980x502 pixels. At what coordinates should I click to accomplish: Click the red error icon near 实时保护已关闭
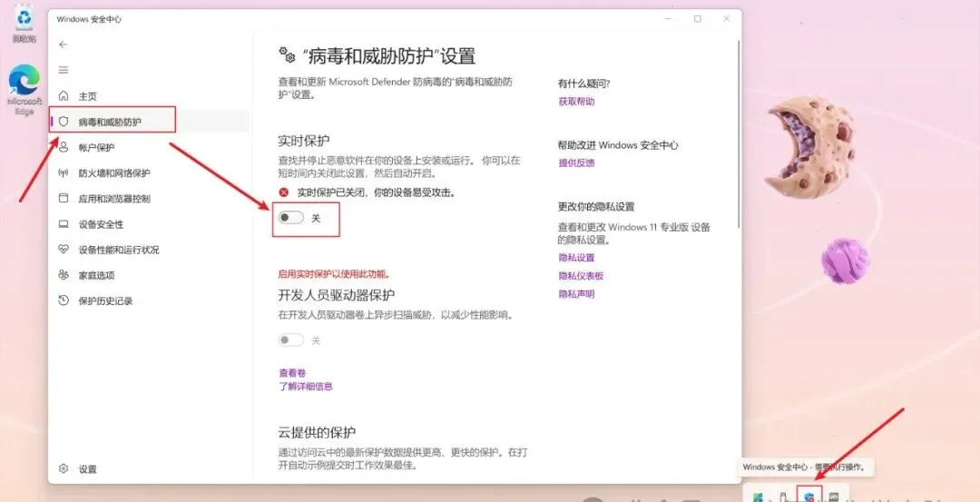(x=284, y=192)
